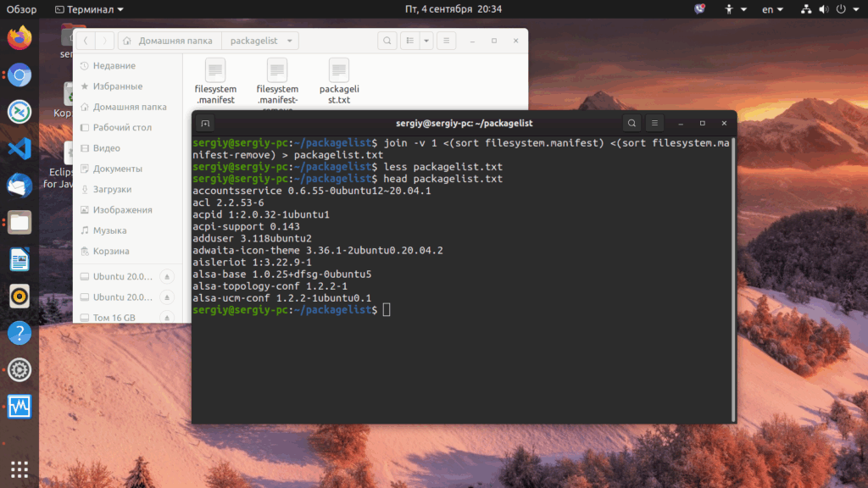Click the file manager search icon

click(387, 41)
